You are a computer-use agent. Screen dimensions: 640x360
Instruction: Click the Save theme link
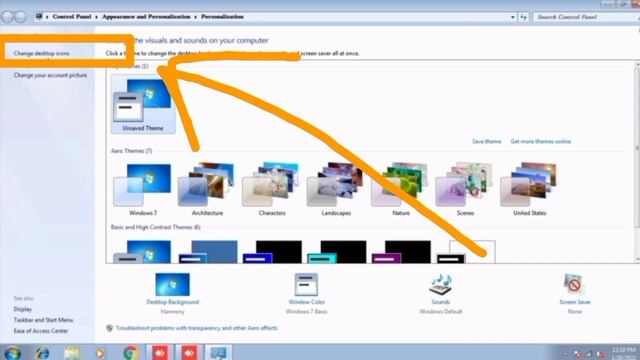click(487, 141)
